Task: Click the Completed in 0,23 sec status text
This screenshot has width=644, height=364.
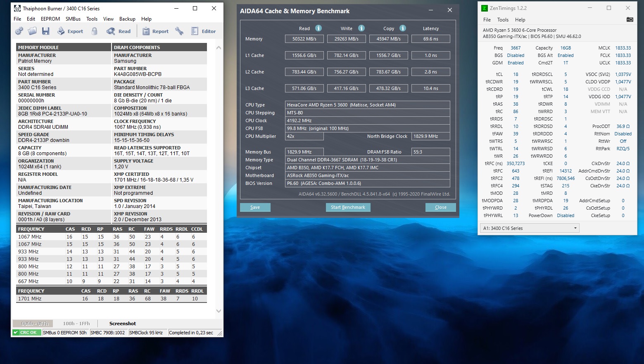Action: 191,333
